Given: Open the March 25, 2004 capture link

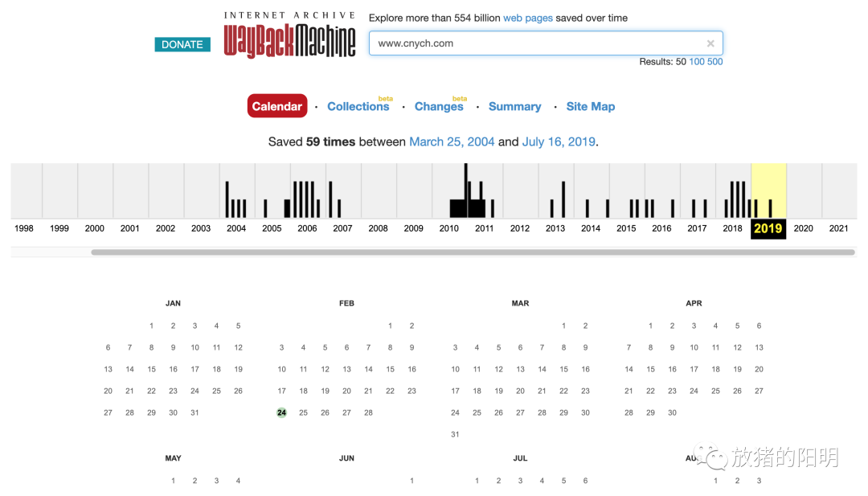Looking at the screenshot, I should pos(452,141).
